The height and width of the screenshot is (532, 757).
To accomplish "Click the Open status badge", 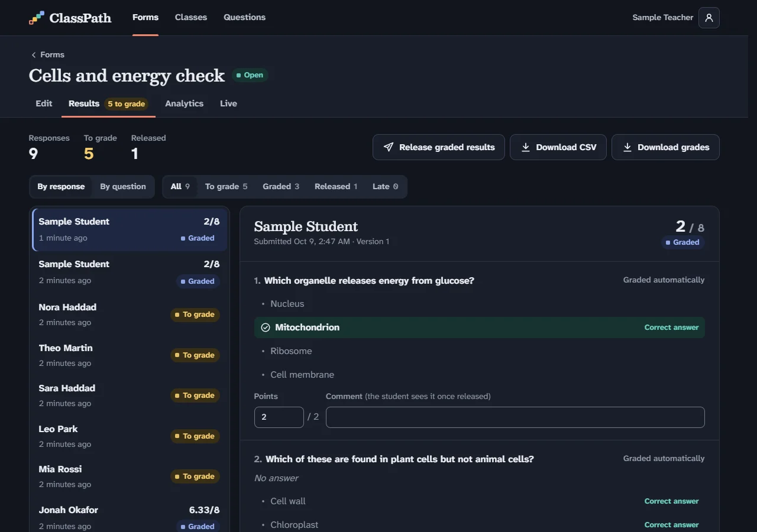I will [x=250, y=75].
